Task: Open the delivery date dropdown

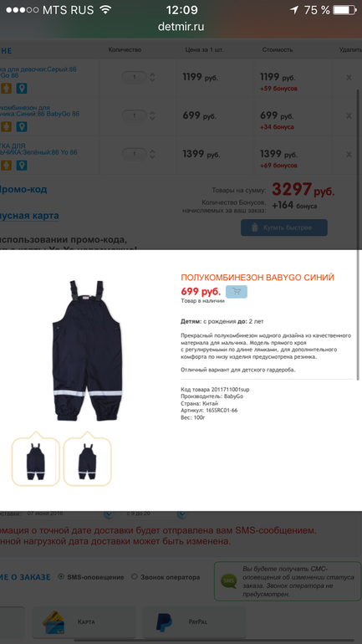Action: [x=109, y=514]
